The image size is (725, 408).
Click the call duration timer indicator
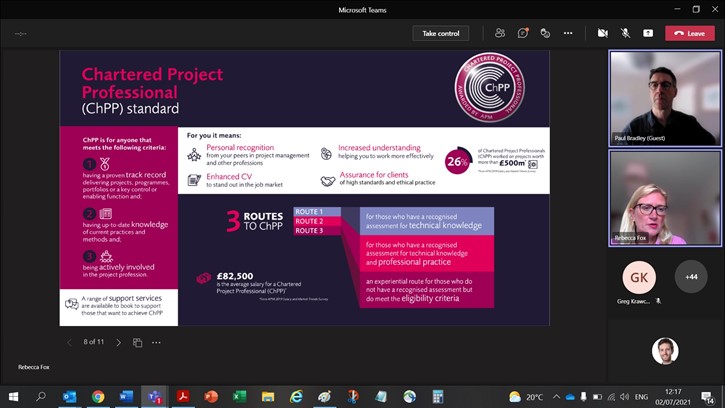click(x=21, y=33)
